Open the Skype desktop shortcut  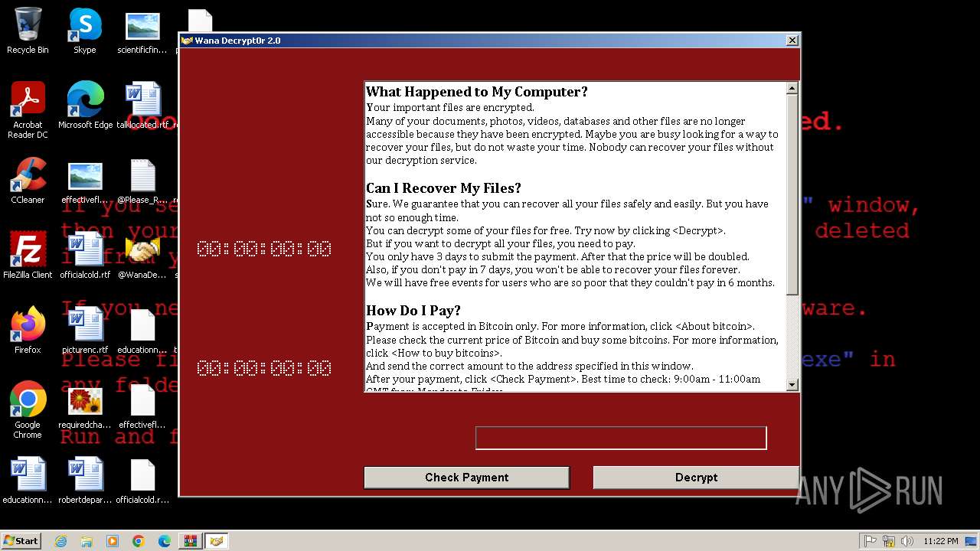[85, 31]
